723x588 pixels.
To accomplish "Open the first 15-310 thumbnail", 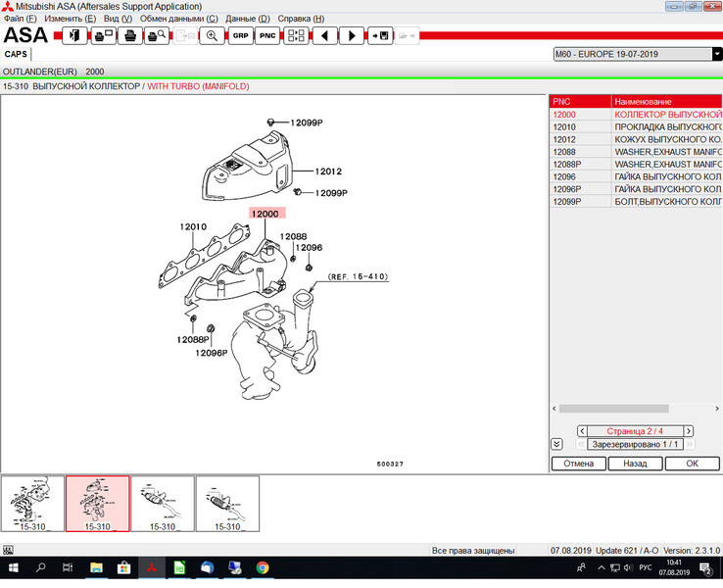I will (32, 504).
